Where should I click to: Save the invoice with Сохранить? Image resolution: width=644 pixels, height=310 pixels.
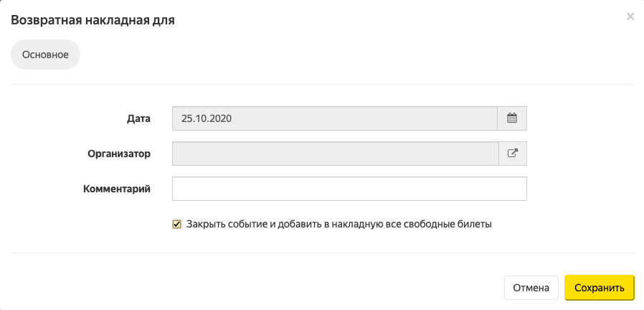coord(600,287)
